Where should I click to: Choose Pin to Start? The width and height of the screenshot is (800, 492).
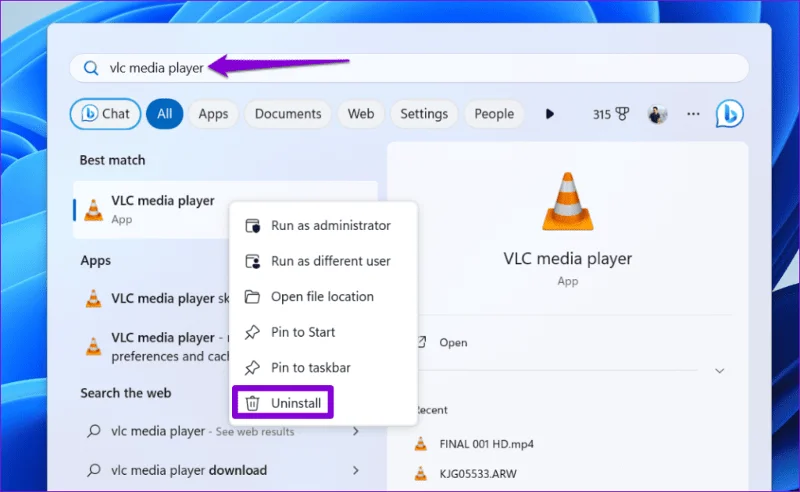pos(323,332)
